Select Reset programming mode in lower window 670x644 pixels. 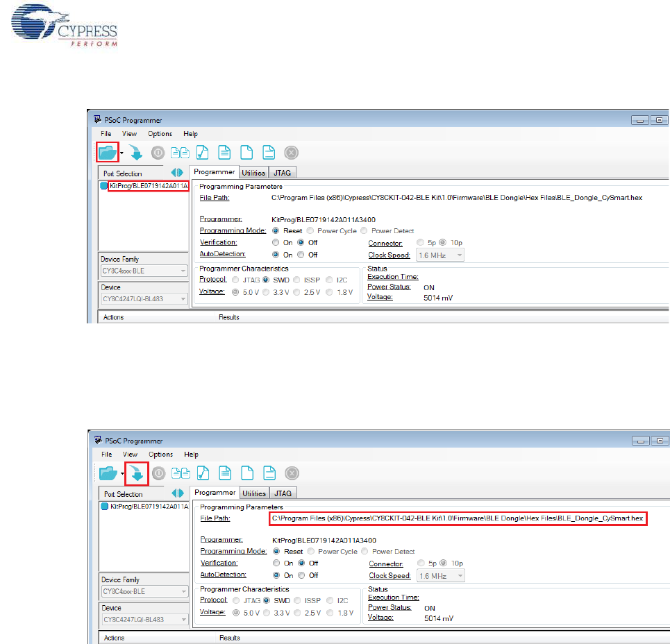coord(276,551)
